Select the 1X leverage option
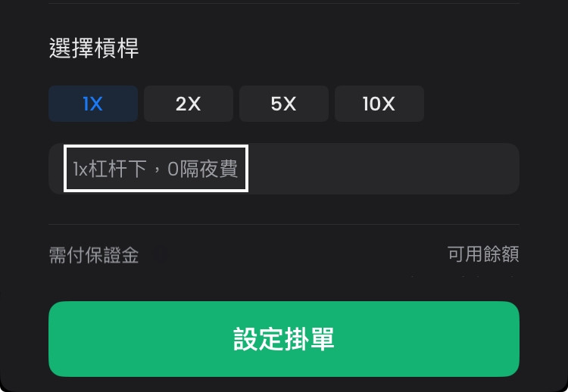The height and width of the screenshot is (392, 568). [x=93, y=104]
